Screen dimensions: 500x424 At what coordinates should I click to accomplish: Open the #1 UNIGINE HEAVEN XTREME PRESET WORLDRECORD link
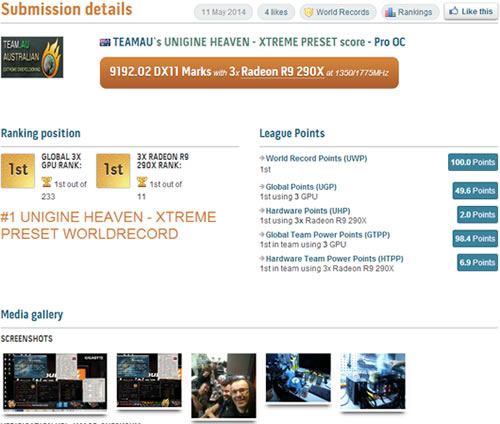click(x=108, y=225)
